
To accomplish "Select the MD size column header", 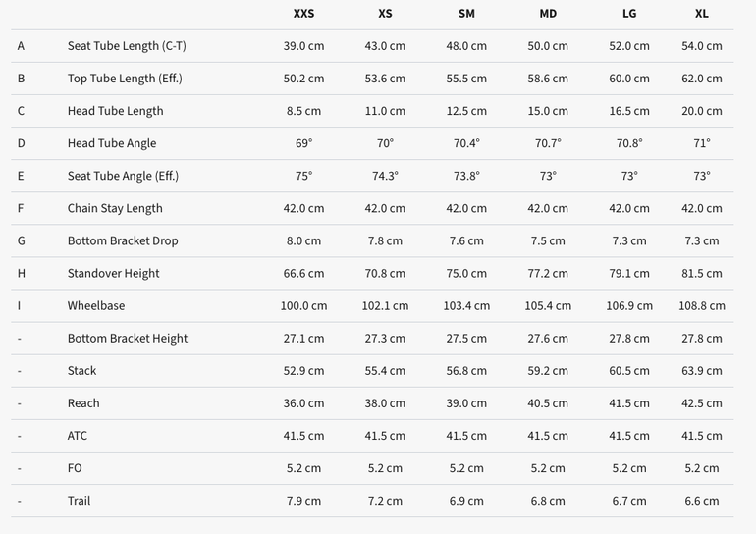I will tap(548, 14).
